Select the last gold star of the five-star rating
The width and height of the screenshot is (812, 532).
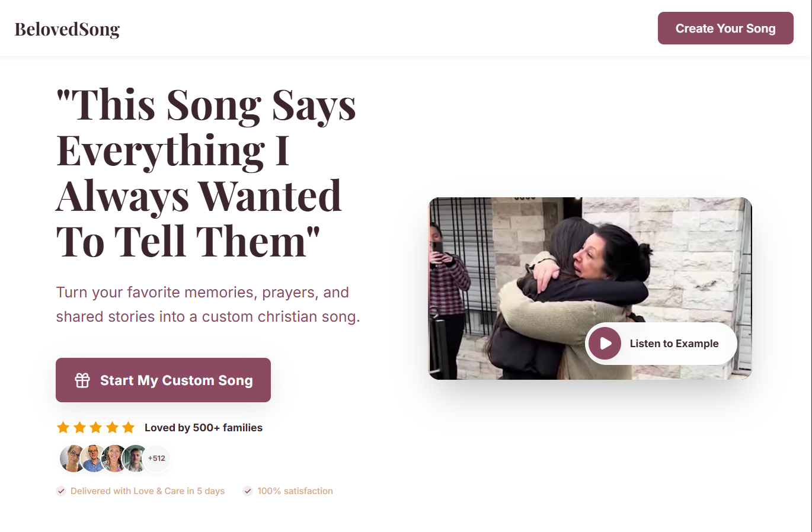(x=127, y=427)
